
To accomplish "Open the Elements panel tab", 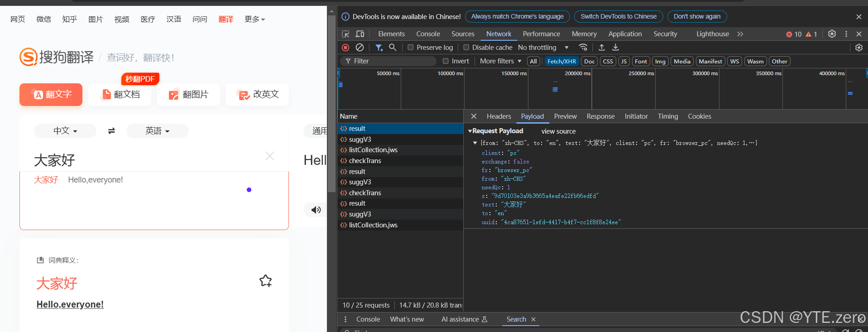I will pyautogui.click(x=392, y=34).
